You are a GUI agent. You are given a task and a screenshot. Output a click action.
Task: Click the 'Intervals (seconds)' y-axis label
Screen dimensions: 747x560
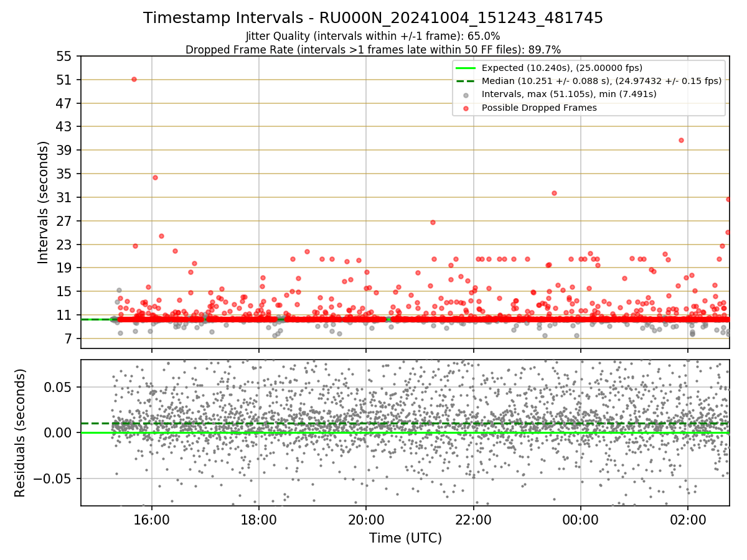[x=44, y=202]
